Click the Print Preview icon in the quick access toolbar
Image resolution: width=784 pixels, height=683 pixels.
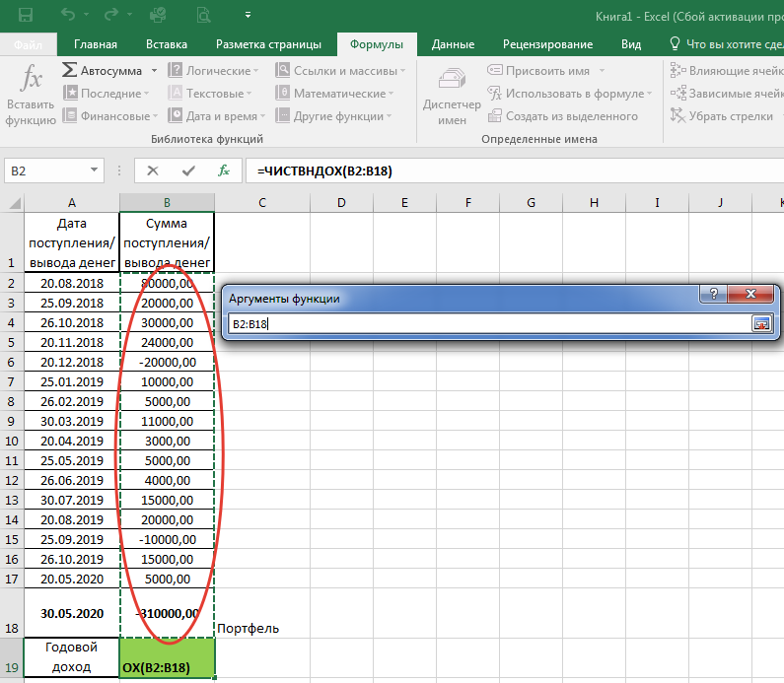point(203,16)
